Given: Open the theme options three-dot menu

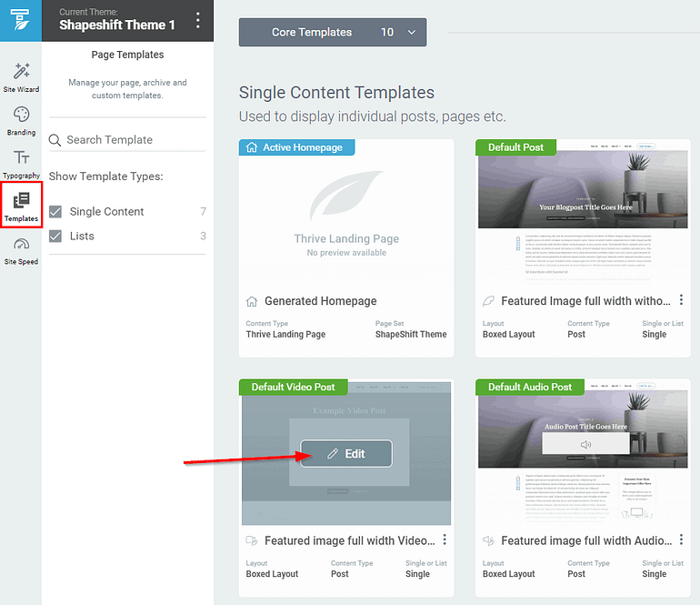Looking at the screenshot, I should 197,21.
